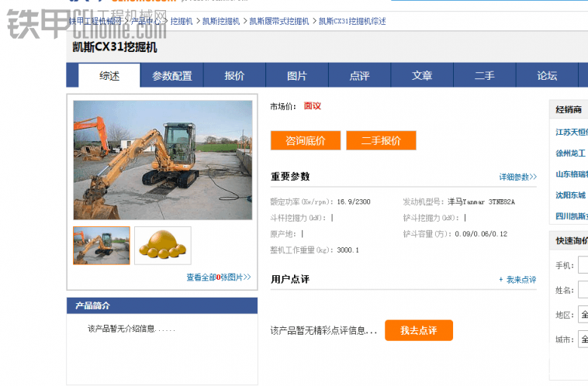The width and height of the screenshot is (588, 386).
Task: Click the 产品简介 section header
Action: click(162, 305)
